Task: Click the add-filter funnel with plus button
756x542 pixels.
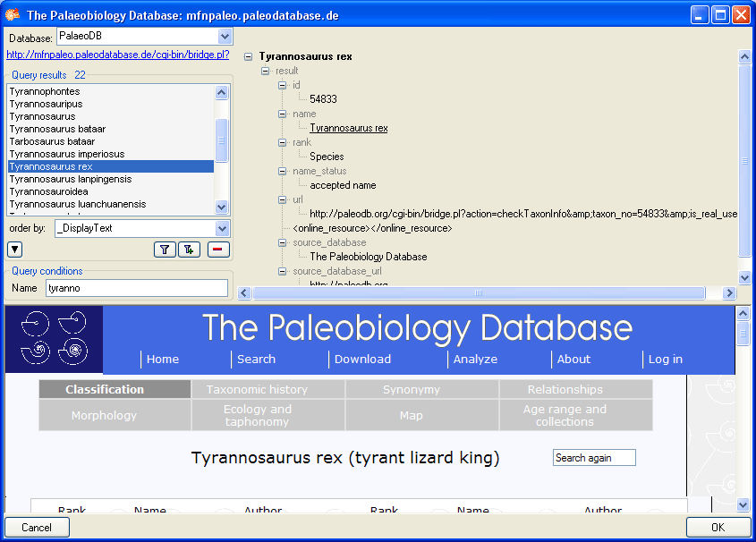Action: [x=189, y=250]
